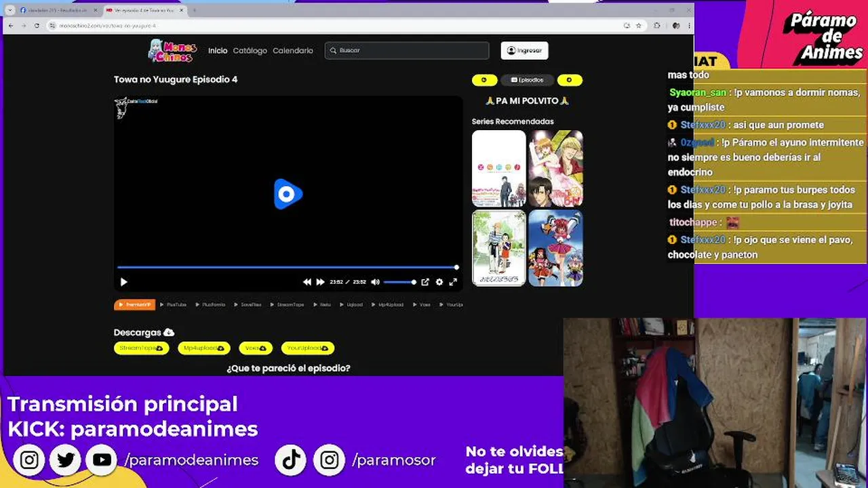Select the PremiumVIP server tab
Image resolution: width=868 pixels, height=488 pixels.
point(134,305)
